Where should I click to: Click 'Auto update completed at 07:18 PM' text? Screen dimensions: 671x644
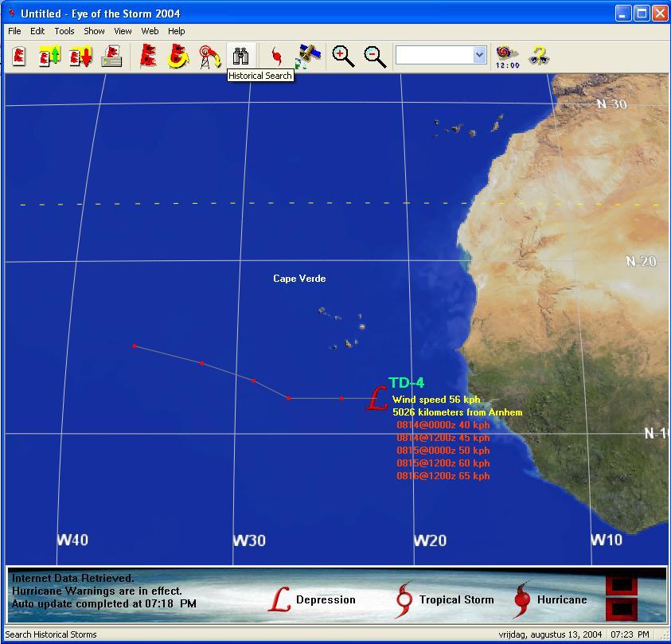point(104,603)
